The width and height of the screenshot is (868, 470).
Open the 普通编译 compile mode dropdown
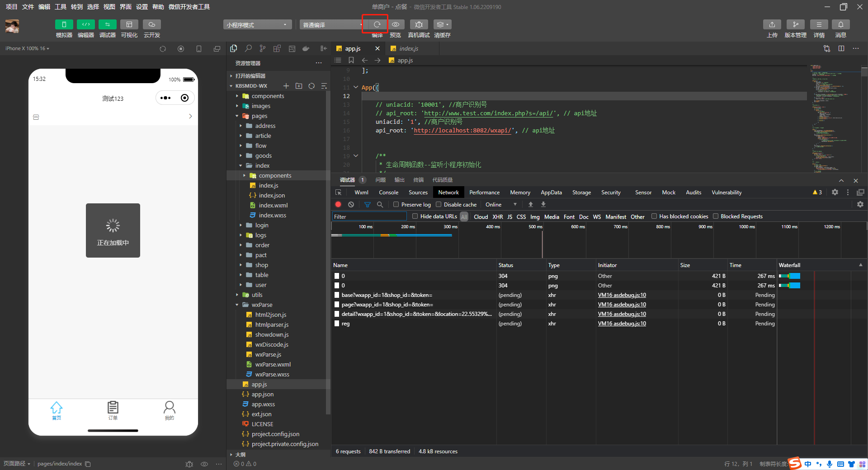333,24
